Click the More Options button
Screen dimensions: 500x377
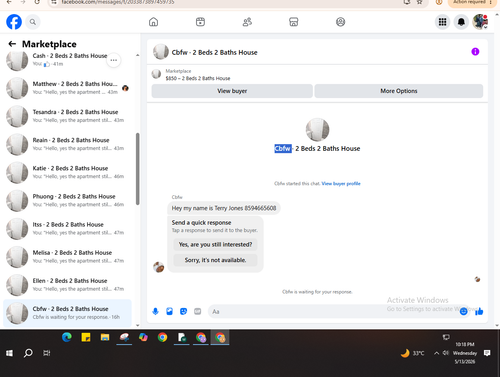[399, 91]
